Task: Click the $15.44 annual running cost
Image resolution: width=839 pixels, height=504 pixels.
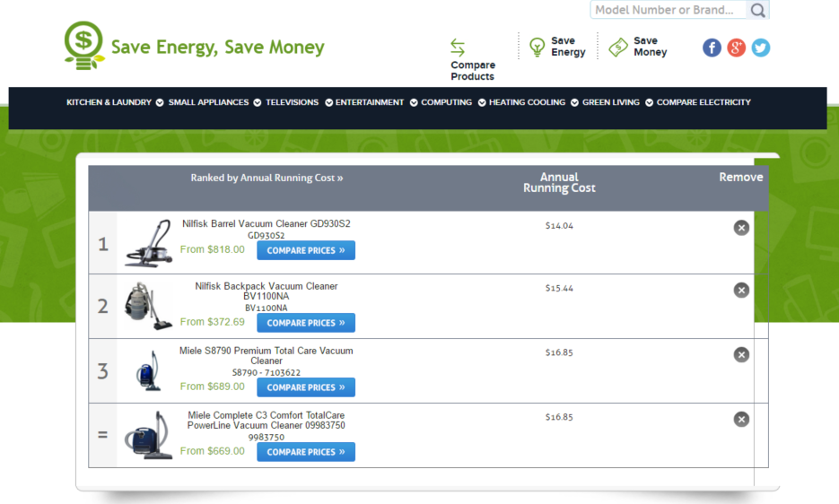Action: (x=559, y=288)
